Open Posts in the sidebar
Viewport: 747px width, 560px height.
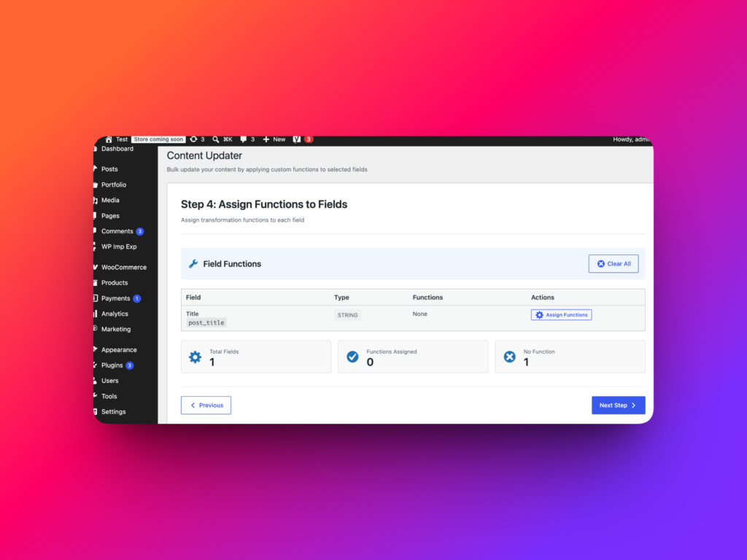(109, 169)
